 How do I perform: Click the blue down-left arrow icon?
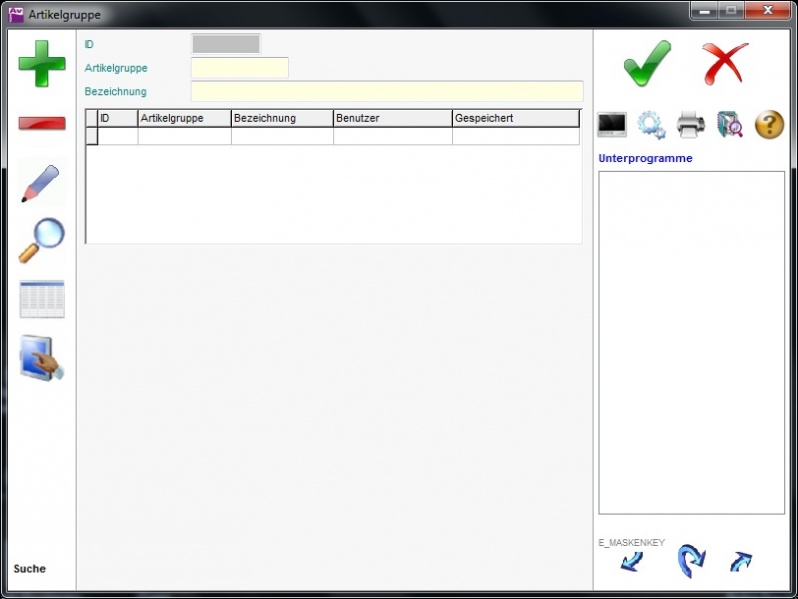coord(632,562)
